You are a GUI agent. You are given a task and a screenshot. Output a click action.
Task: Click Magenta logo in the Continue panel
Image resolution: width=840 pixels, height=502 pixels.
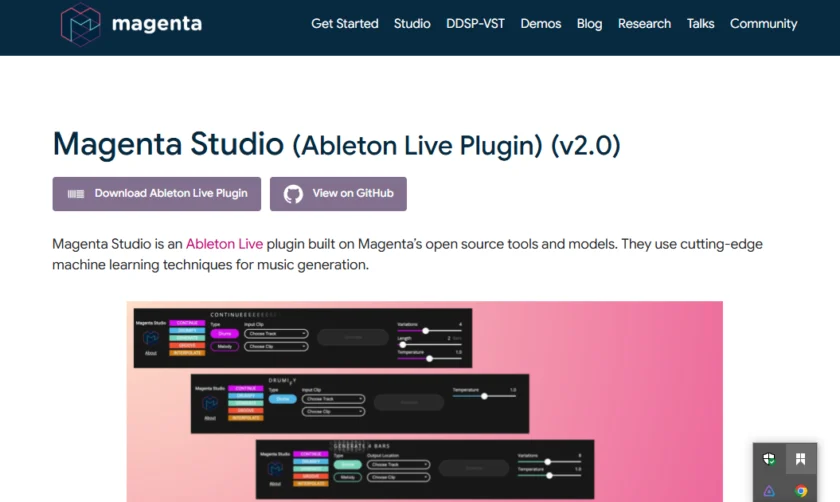pyautogui.click(x=151, y=338)
